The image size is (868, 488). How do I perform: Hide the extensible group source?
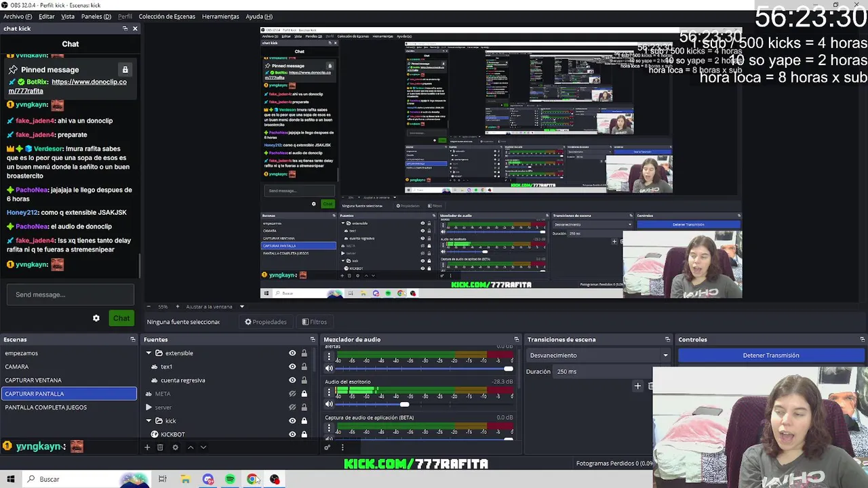click(x=292, y=353)
